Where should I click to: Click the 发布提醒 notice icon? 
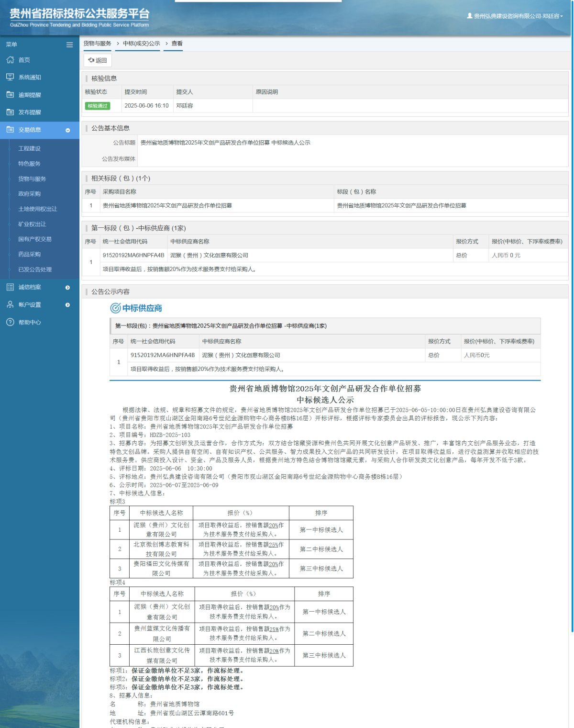10,112
